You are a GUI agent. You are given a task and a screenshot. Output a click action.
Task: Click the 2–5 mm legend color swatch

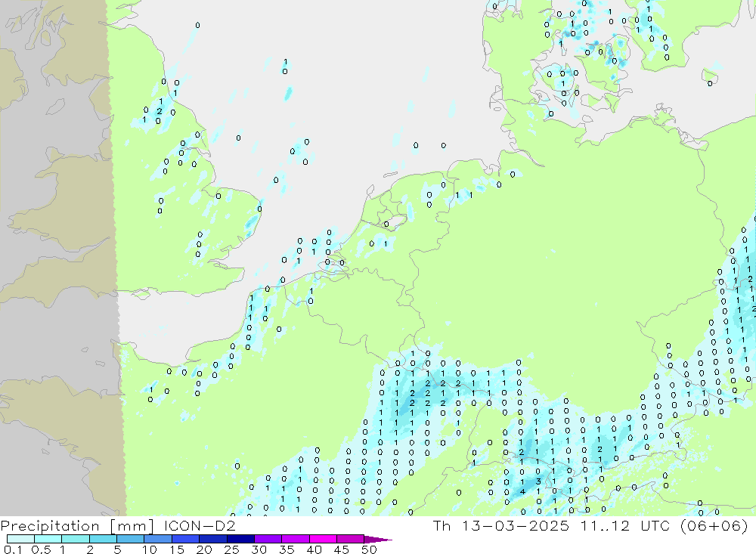[x=103, y=539]
